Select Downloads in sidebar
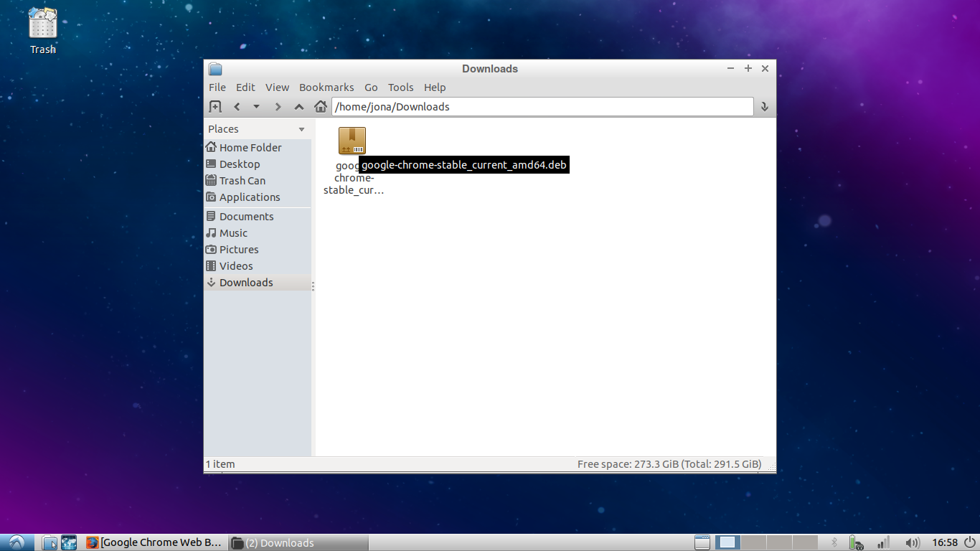Screen dimensions: 980x551 tap(258, 282)
